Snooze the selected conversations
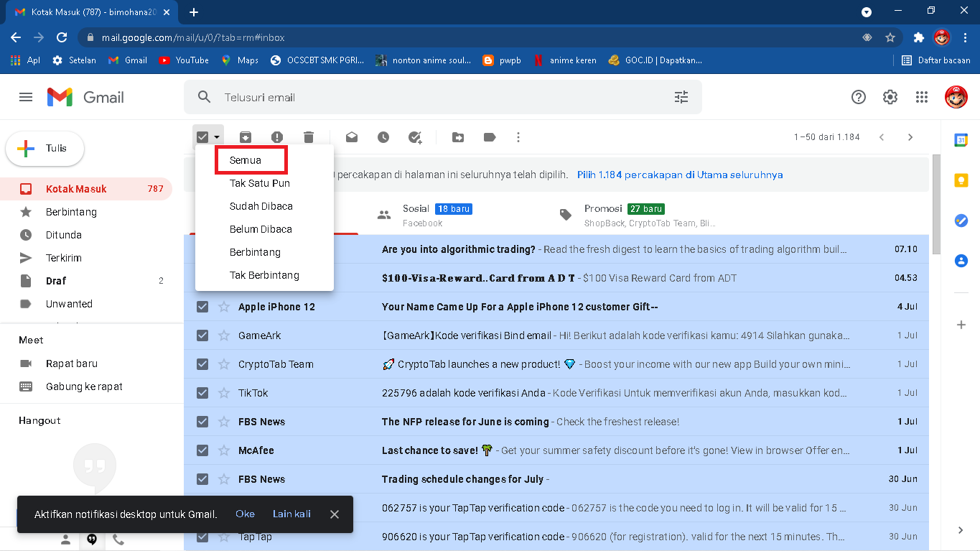980x551 pixels. point(383,137)
